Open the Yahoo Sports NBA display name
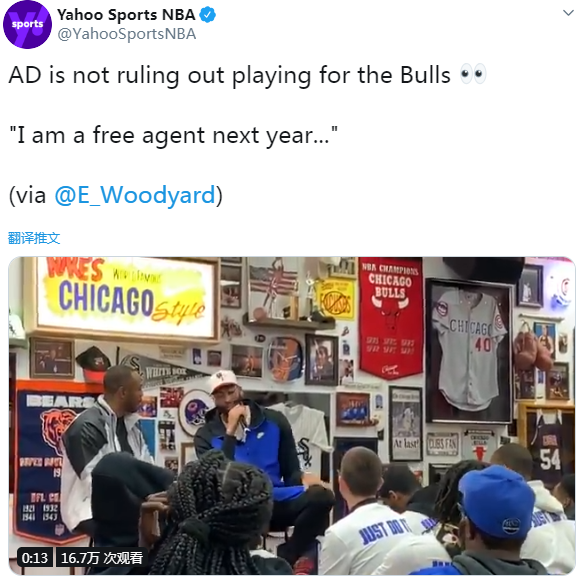 pyautogui.click(x=126, y=15)
